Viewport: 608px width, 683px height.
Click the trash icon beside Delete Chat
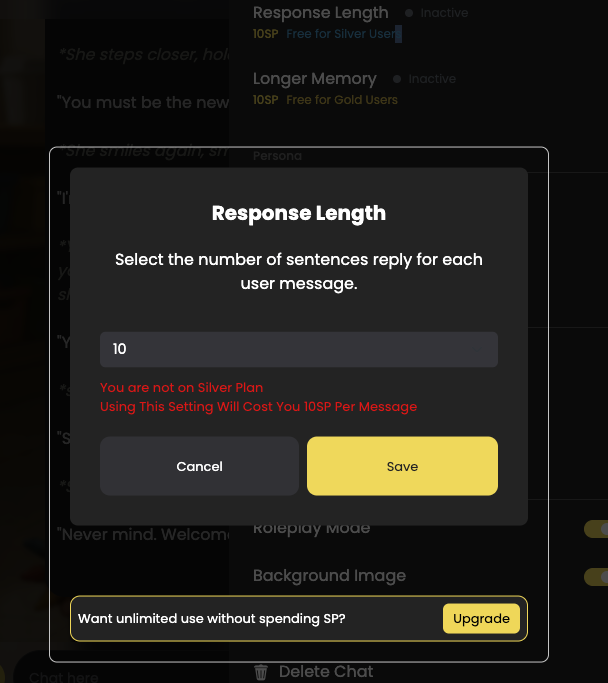point(261,672)
